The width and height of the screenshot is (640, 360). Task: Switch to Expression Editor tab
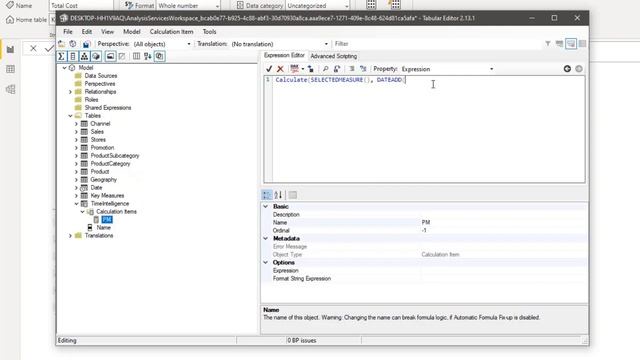284,55
